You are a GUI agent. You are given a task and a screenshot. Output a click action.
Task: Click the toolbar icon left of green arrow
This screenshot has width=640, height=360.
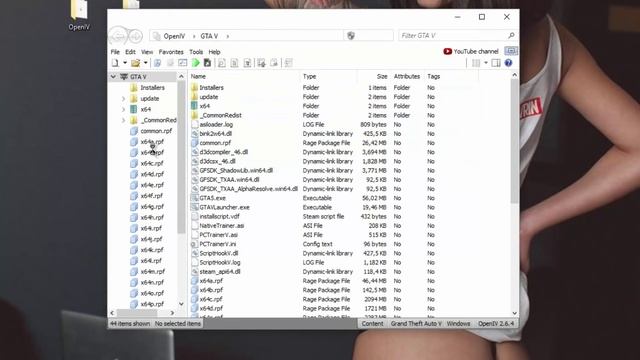point(182,63)
